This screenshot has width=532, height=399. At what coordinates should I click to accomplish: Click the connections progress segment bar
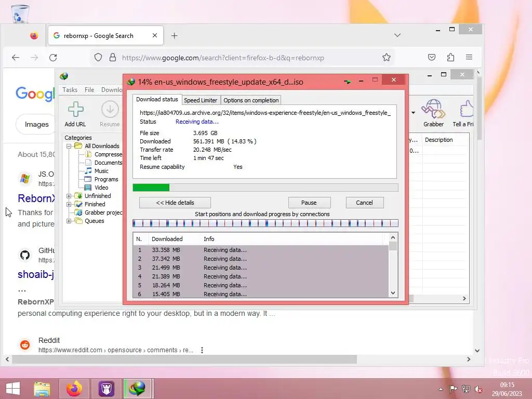pyautogui.click(x=265, y=223)
